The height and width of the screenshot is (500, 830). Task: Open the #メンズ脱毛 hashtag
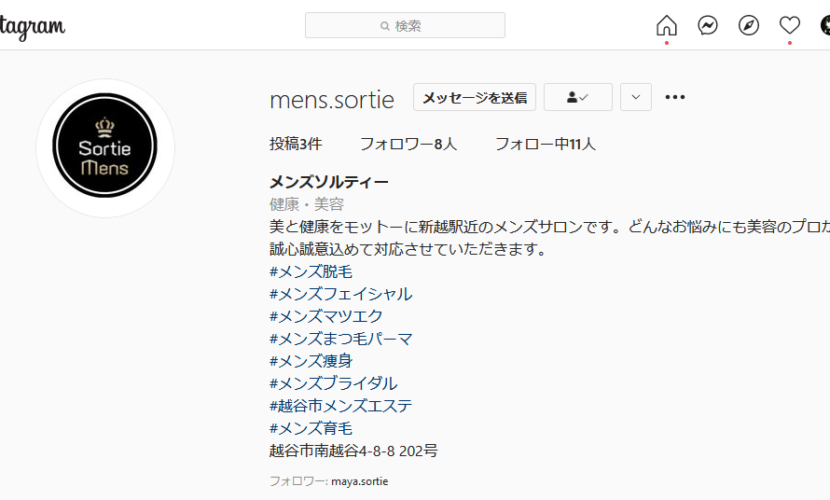(311, 271)
